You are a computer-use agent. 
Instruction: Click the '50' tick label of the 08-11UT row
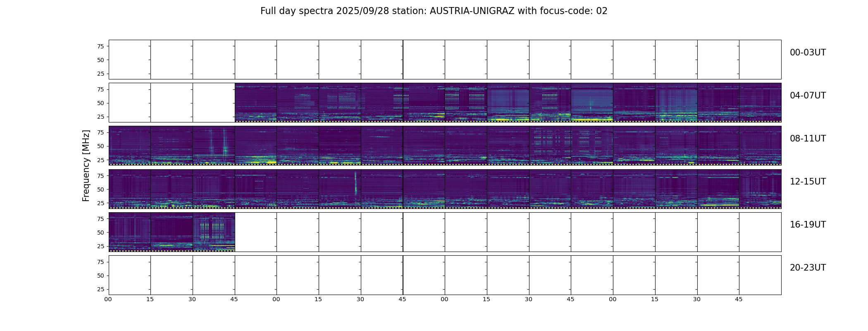point(100,146)
